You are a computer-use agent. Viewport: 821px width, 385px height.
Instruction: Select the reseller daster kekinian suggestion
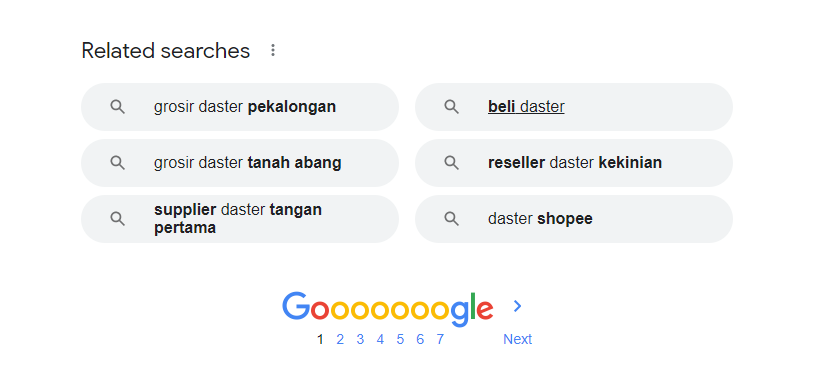[574, 163]
